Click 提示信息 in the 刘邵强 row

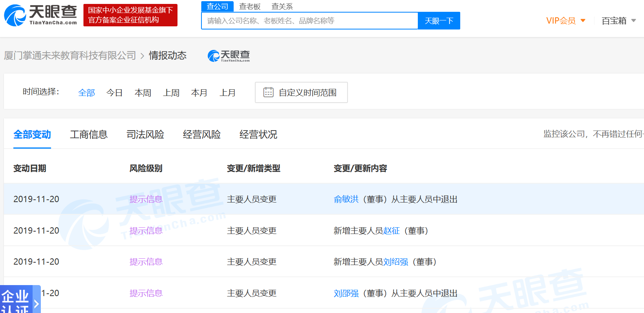click(x=146, y=293)
